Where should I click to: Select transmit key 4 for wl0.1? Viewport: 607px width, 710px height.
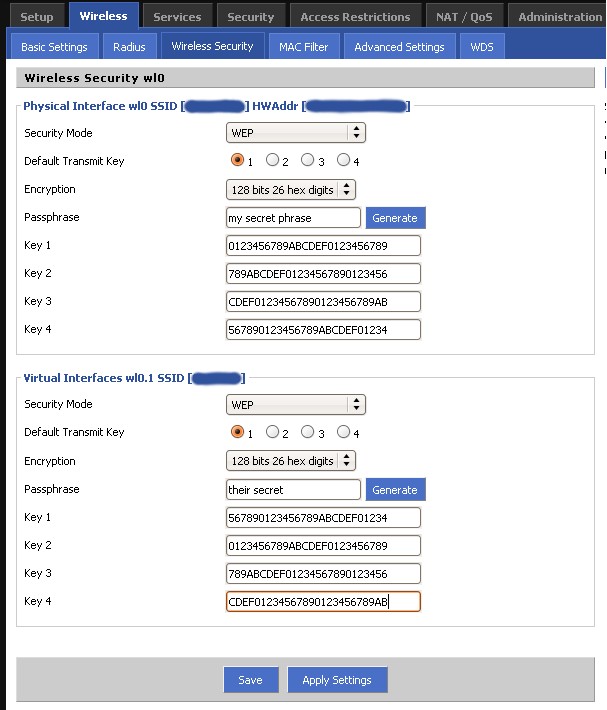tap(343, 432)
